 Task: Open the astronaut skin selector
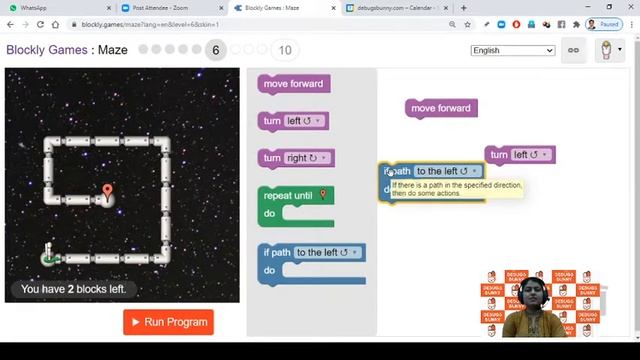coord(610,50)
